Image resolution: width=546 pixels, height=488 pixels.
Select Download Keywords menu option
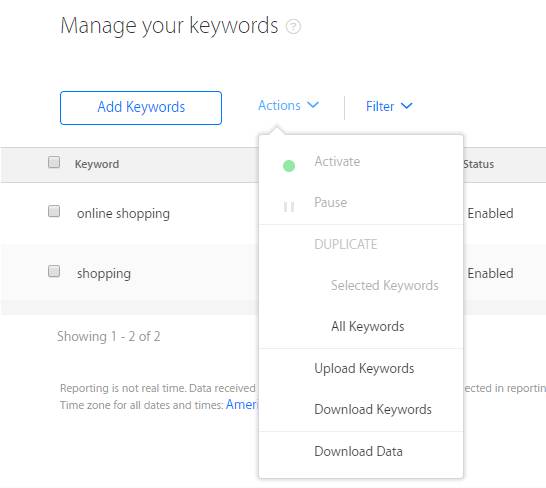point(373,410)
